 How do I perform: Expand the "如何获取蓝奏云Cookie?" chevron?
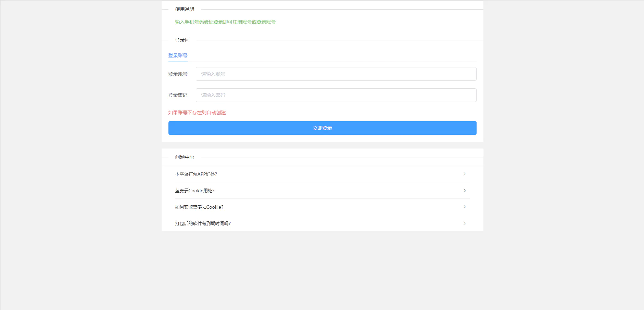coord(465,207)
